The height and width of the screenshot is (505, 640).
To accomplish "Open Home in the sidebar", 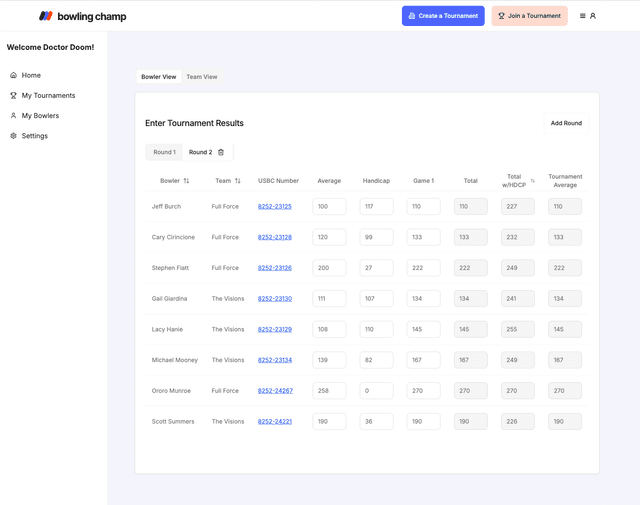I will point(31,75).
